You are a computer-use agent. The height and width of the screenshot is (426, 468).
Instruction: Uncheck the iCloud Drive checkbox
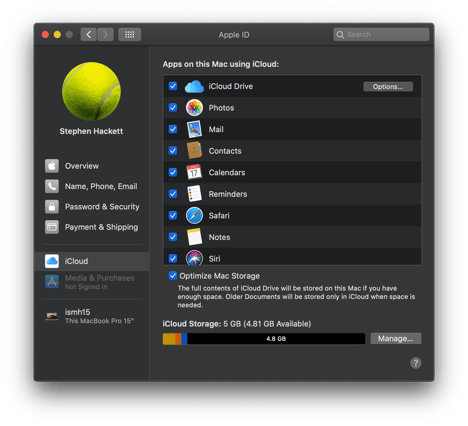(173, 86)
